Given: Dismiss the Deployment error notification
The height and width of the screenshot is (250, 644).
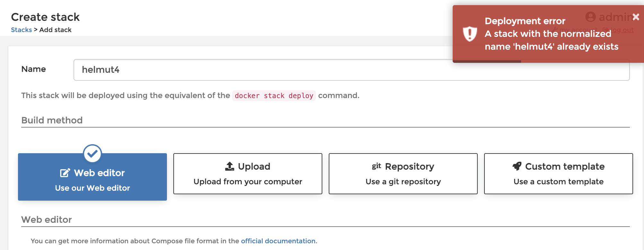Looking at the screenshot, I should point(636,17).
